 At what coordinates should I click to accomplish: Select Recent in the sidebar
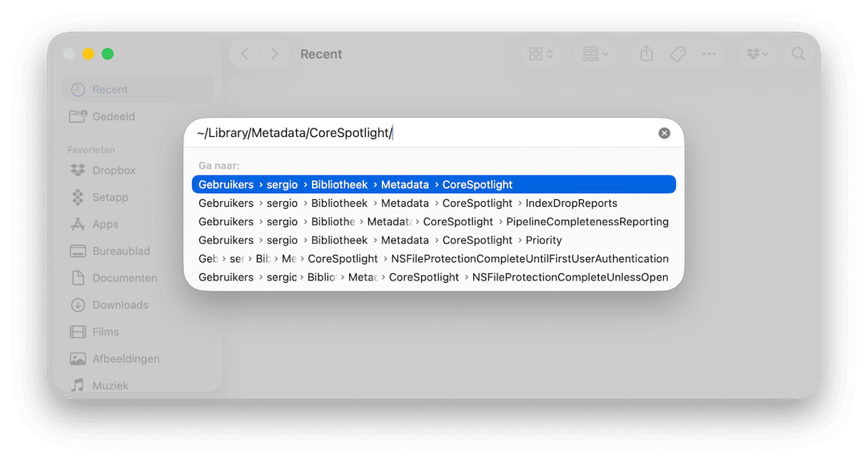138,89
